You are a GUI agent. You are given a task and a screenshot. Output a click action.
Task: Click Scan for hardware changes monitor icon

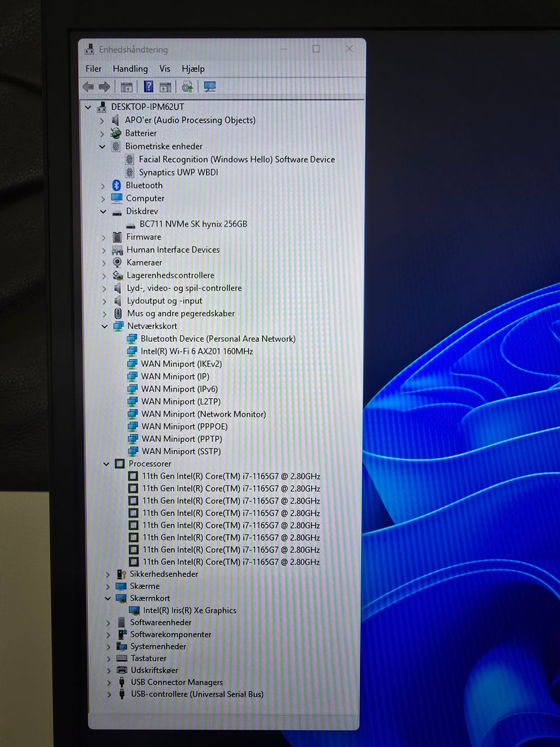[210, 87]
